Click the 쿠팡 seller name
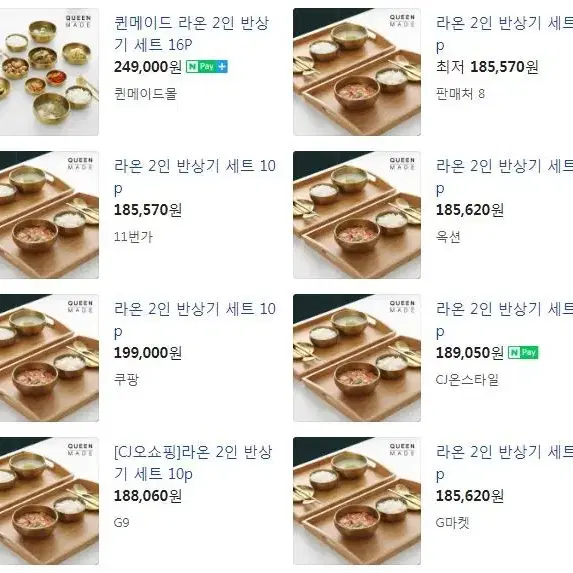 click(x=126, y=380)
